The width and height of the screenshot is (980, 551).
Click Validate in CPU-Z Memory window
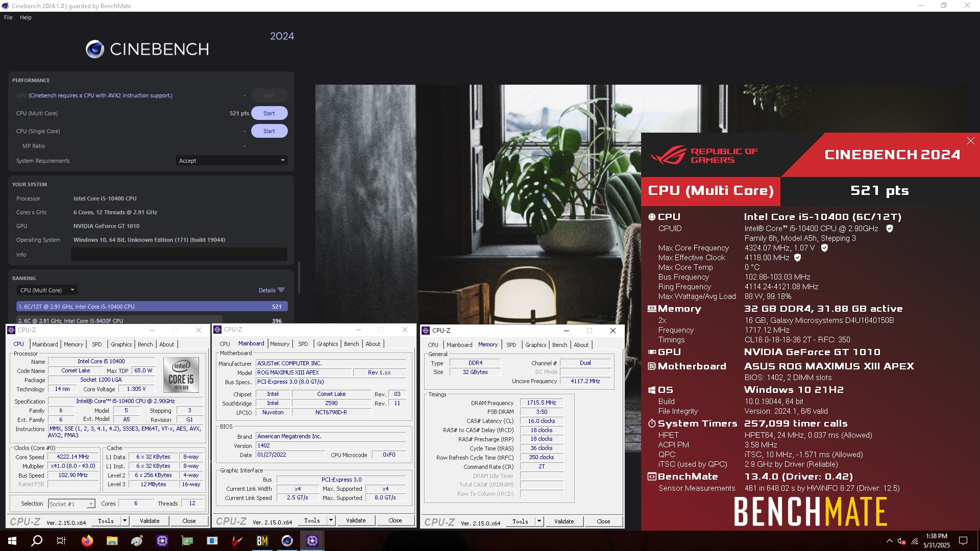(x=564, y=521)
